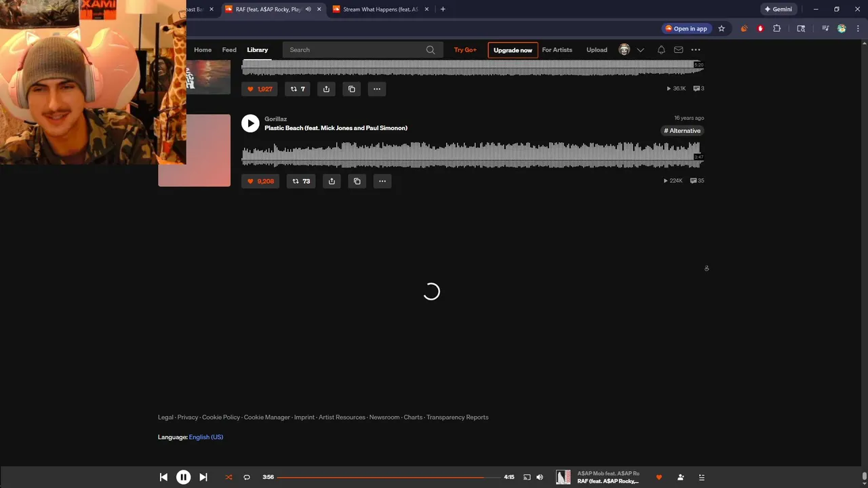
Task: Repost the upper track with 7 reposts
Action: coord(298,89)
